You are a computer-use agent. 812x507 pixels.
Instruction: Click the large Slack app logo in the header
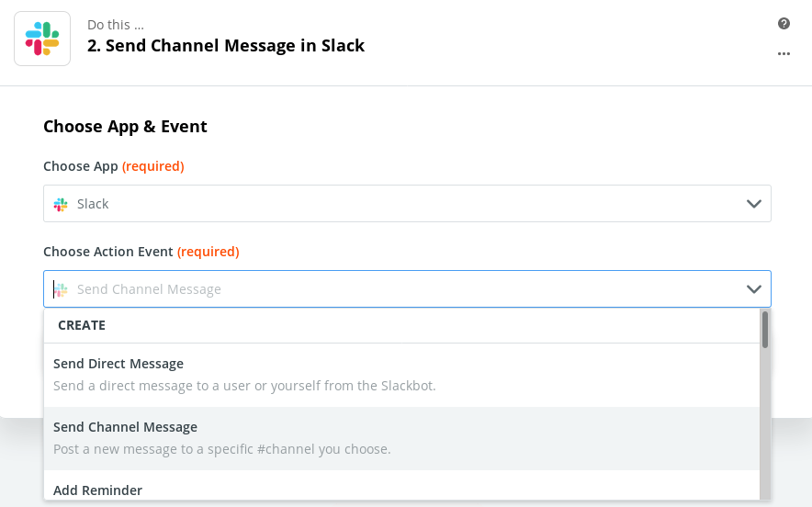click(42, 39)
